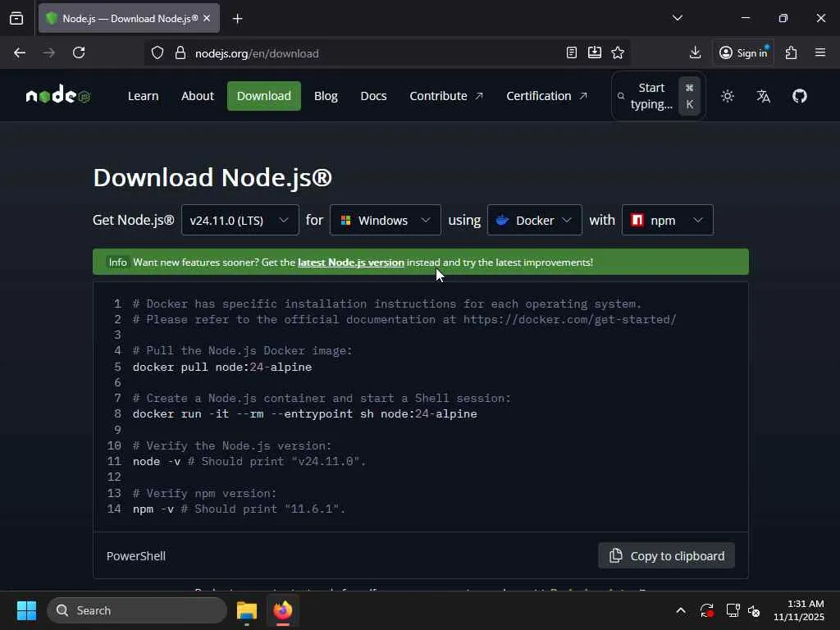Close the Node.js download tab
840x630 pixels.
[207, 18]
